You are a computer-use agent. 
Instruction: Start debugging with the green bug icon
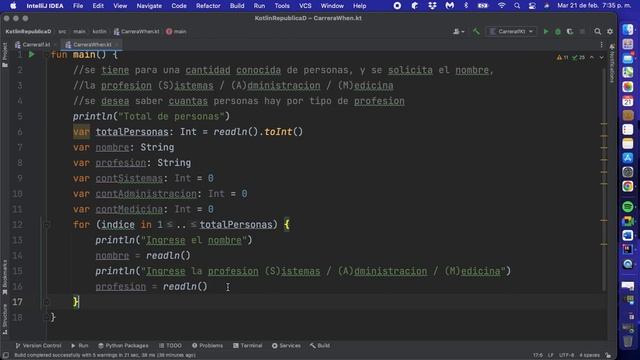click(x=558, y=31)
